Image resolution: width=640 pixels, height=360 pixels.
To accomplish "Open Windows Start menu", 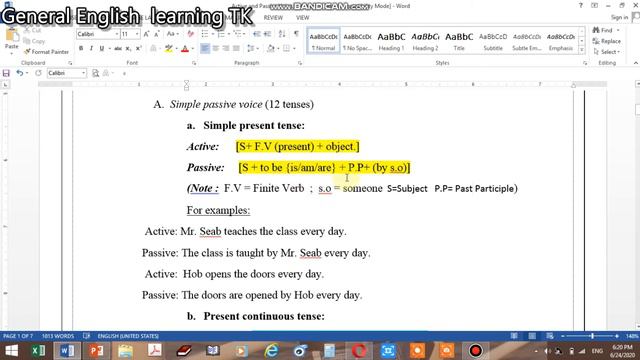I will click(x=11, y=351).
